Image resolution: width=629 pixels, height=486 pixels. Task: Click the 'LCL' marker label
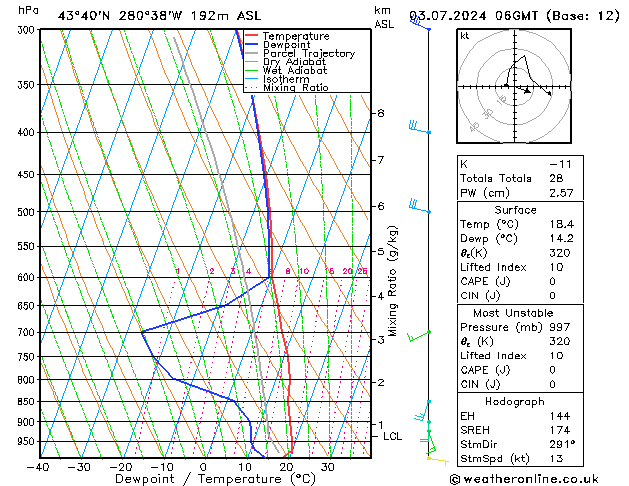coord(392,436)
